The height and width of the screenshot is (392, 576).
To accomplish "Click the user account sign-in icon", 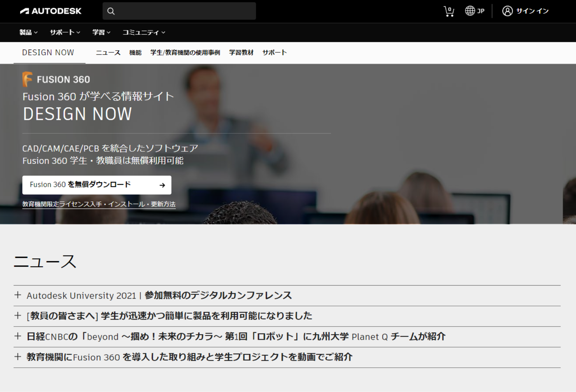I will [507, 11].
